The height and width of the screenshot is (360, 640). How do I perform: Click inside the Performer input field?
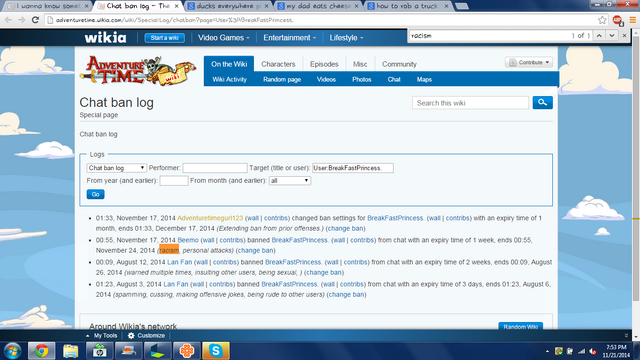tap(215, 168)
